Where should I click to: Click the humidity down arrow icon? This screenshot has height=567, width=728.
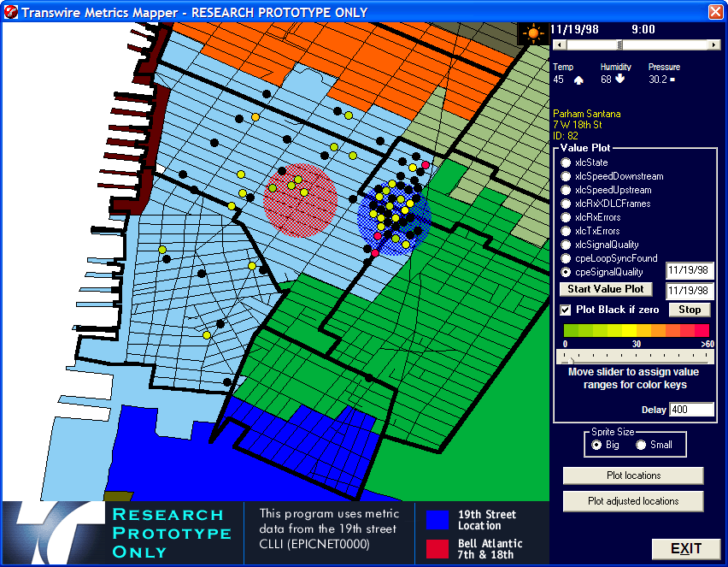(x=619, y=79)
